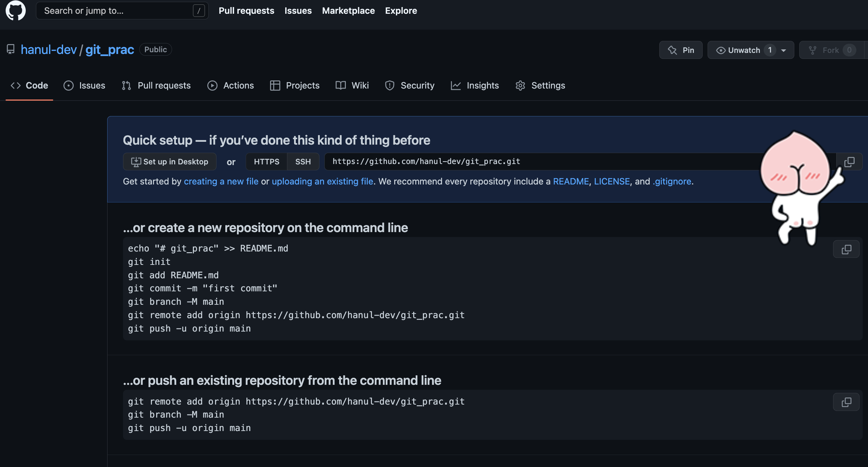868x467 pixels.
Task: Switch clone URL to SSH
Action: (x=303, y=162)
